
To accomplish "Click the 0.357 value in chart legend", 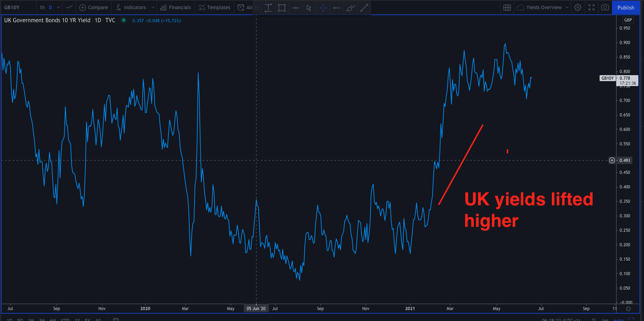I will (x=138, y=20).
